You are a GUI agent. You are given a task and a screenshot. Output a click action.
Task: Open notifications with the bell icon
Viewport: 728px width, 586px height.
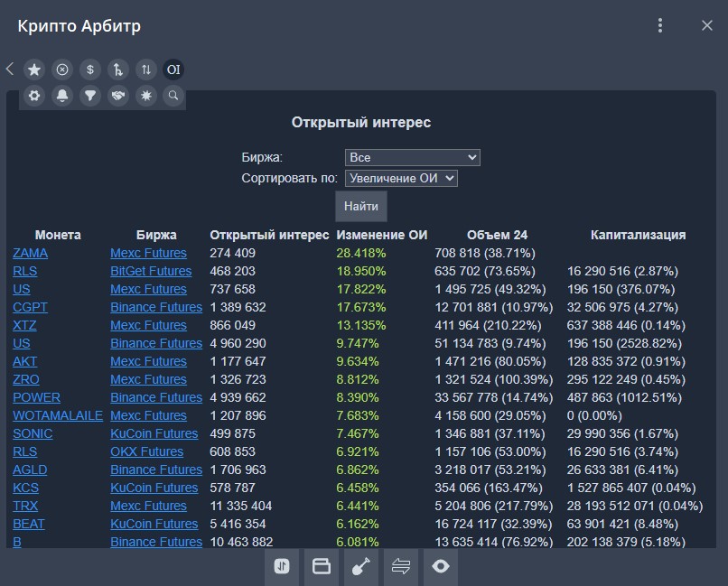(x=62, y=95)
